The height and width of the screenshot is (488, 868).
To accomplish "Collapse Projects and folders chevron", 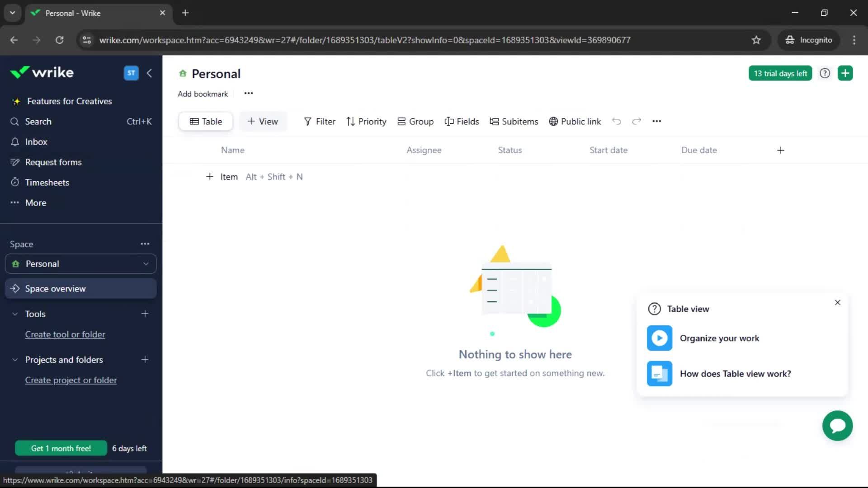I will coord(15,360).
